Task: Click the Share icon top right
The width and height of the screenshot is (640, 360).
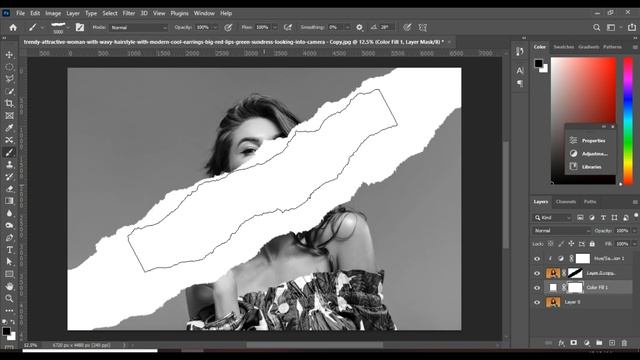Action: pos(631,27)
